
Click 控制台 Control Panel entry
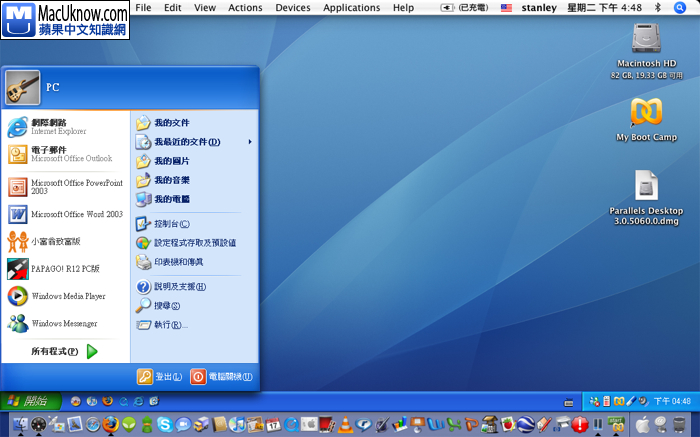[x=170, y=223]
